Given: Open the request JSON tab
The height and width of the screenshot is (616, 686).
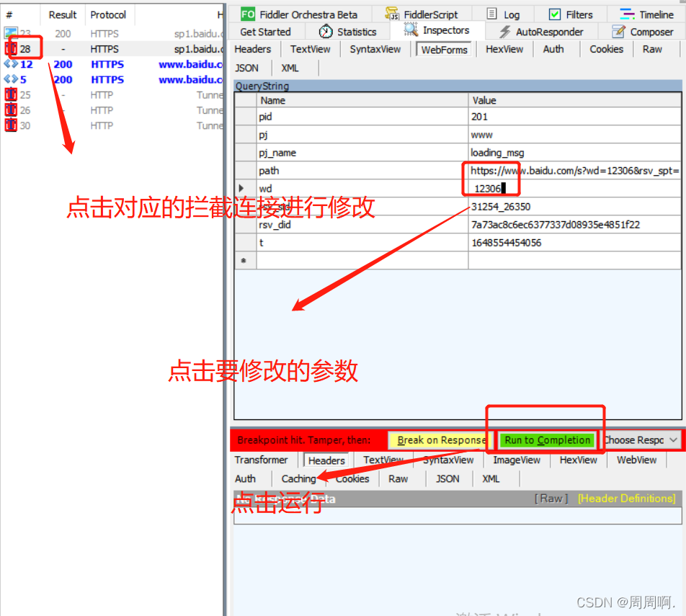Looking at the screenshot, I should (x=246, y=68).
